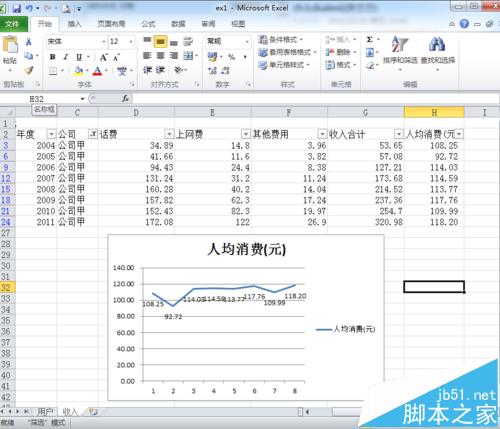The height and width of the screenshot is (429, 500).
Task: Apply percent style
Action: [231, 57]
